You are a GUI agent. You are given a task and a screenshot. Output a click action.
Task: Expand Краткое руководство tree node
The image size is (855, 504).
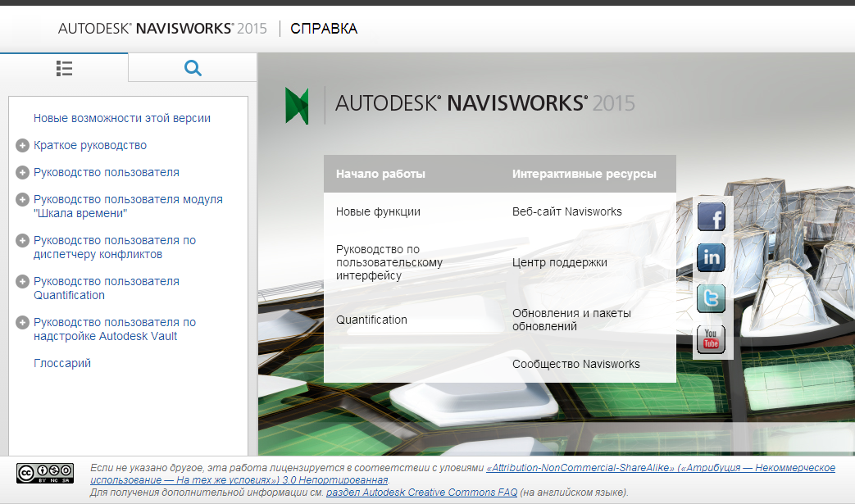pyautogui.click(x=22, y=146)
